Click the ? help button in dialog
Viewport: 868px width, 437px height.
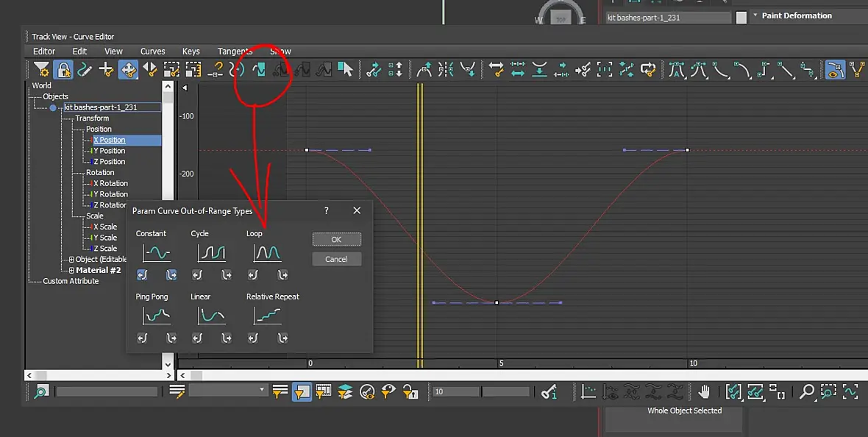[x=326, y=210]
